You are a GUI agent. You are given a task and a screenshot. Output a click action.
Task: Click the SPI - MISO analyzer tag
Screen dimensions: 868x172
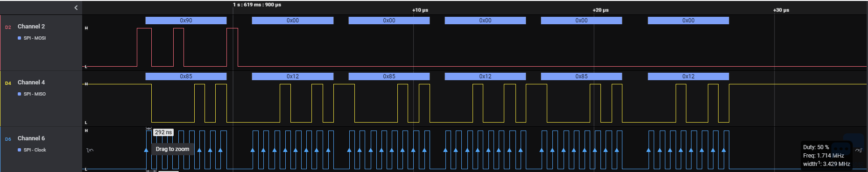(32, 94)
